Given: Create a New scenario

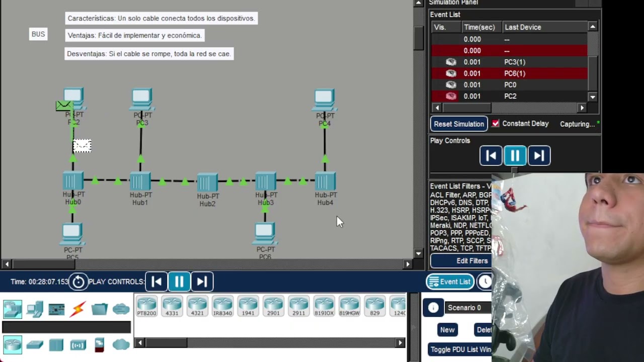Looking at the screenshot, I should [x=447, y=330].
